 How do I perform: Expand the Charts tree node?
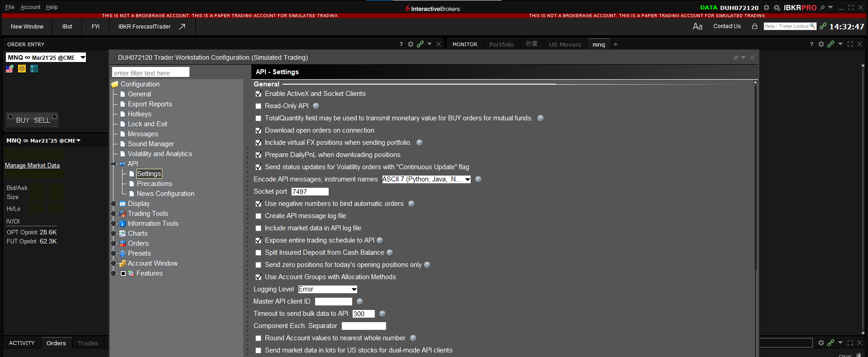tap(114, 233)
